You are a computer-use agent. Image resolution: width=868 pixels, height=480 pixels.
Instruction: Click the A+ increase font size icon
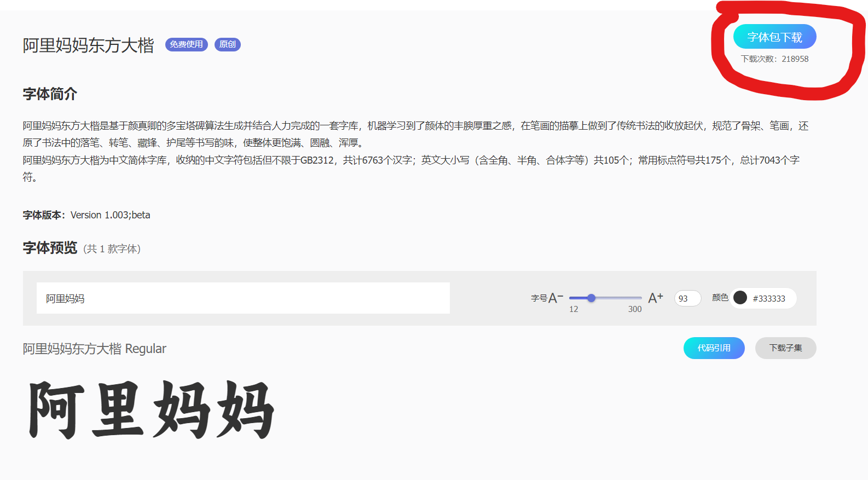point(656,298)
